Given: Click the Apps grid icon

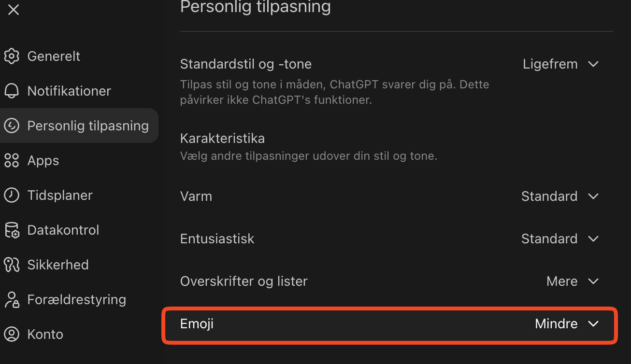Looking at the screenshot, I should click(12, 160).
